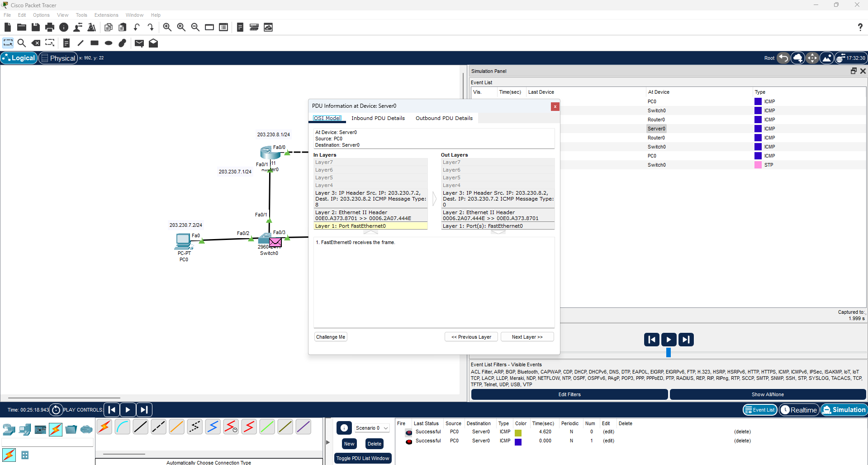Paste using the clipboard Paste icon
868x465 pixels.
coord(122,28)
